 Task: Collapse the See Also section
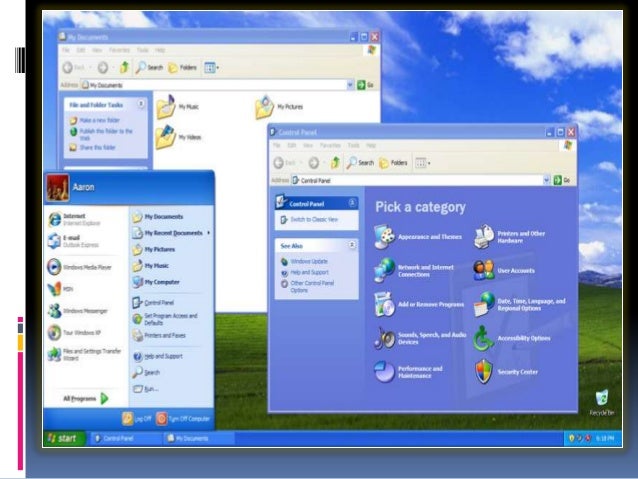pyautogui.click(x=352, y=245)
